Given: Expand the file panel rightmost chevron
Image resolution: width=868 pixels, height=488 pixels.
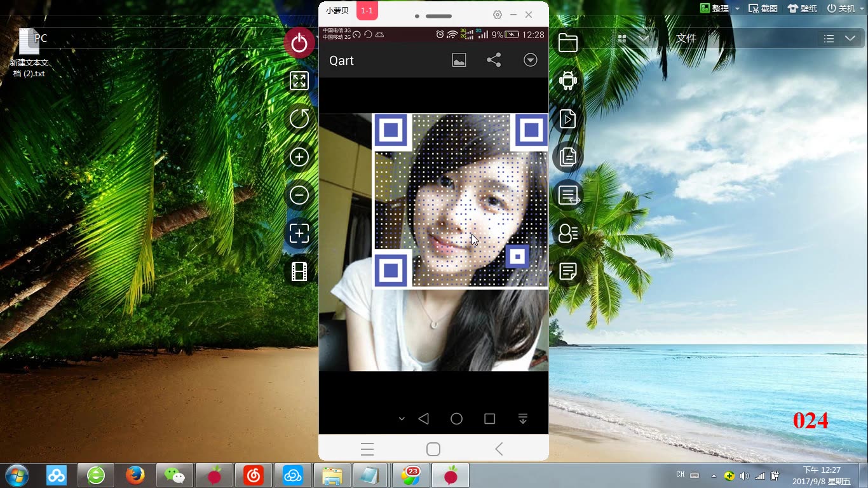Looking at the screenshot, I should click(850, 39).
